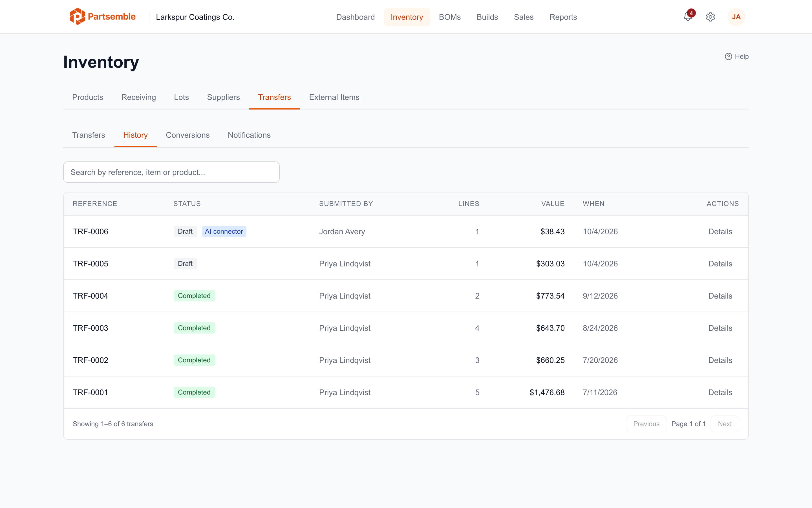
Task: Open BOMs in top navigation
Action: 450,17
